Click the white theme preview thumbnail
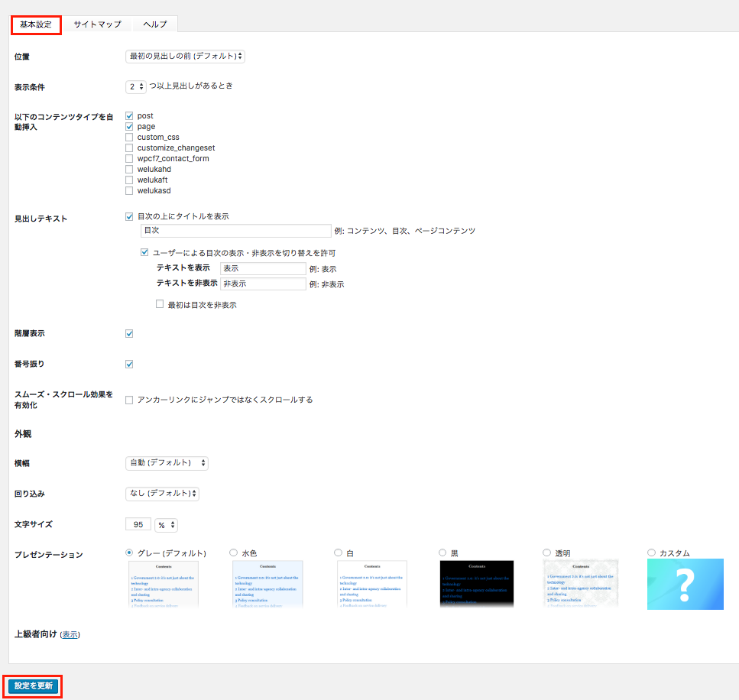Image resolution: width=739 pixels, height=700 pixels. click(372, 584)
